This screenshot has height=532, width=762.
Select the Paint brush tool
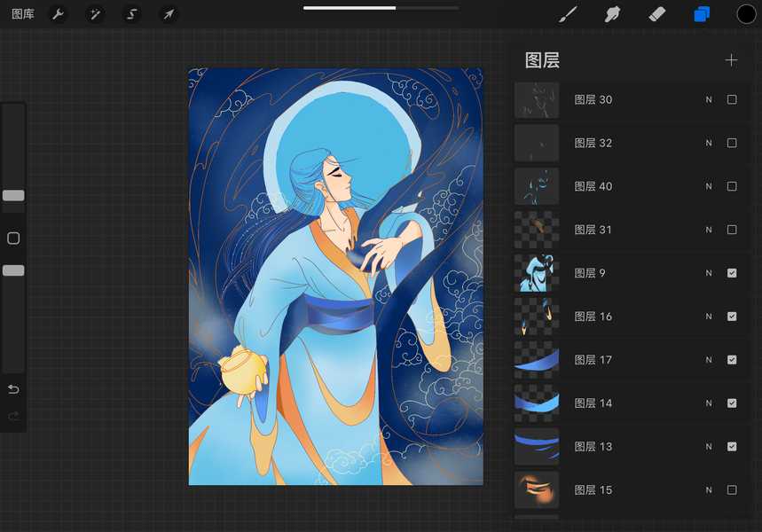tap(568, 14)
